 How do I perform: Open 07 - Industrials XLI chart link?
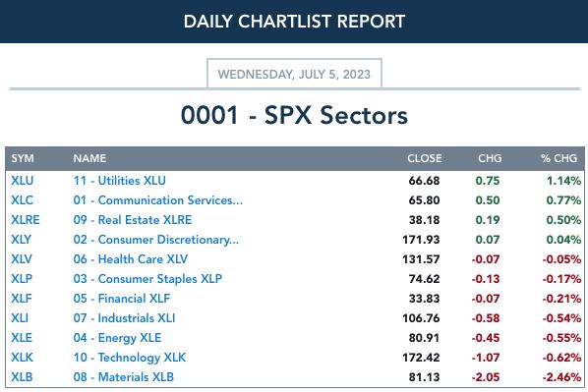click(x=124, y=318)
